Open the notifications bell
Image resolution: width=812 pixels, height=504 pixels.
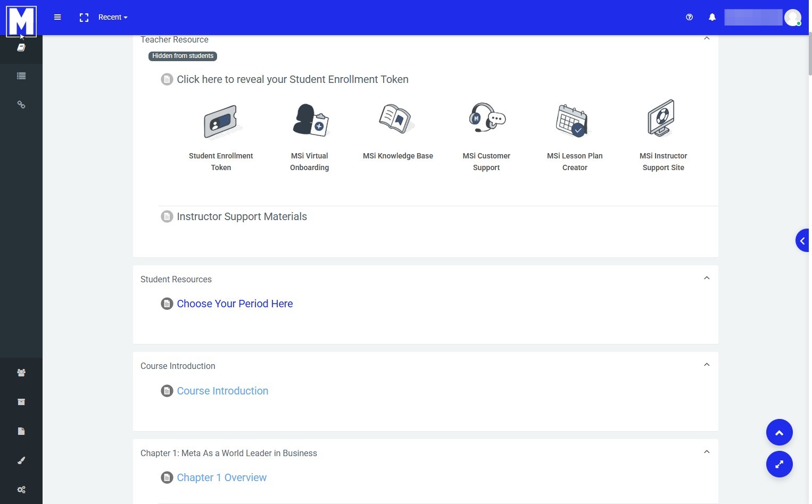pos(712,17)
